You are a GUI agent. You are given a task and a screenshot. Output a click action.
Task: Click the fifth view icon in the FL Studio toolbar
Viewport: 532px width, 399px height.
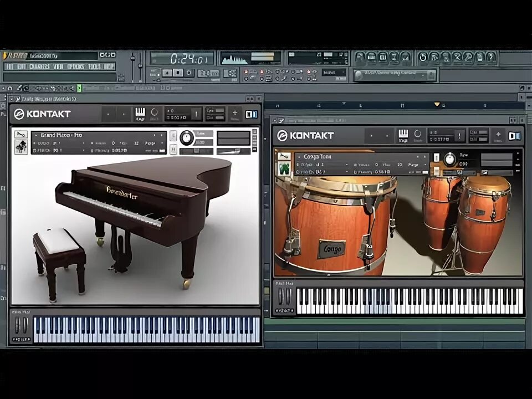coord(406,57)
